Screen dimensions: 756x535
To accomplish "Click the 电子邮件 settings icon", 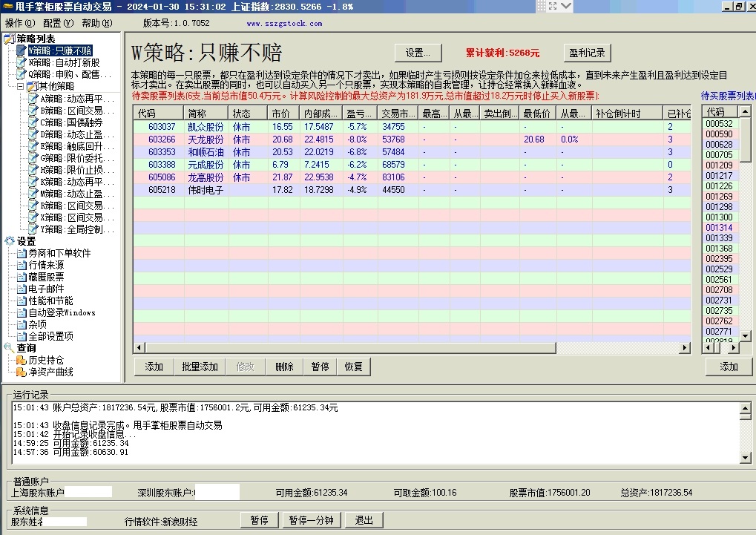I will tap(22, 289).
